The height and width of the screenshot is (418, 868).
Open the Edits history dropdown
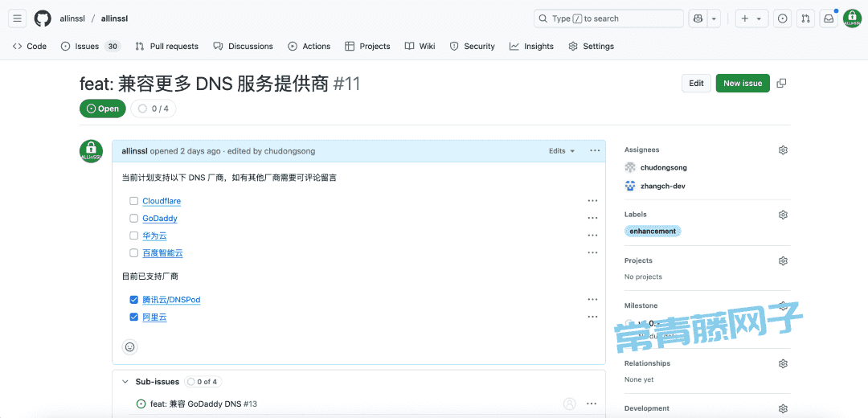pyautogui.click(x=562, y=150)
